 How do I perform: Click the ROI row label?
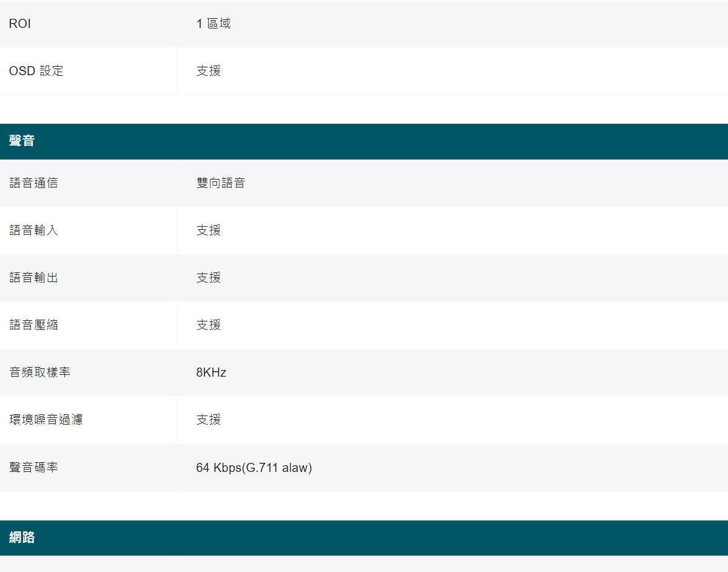pos(20,24)
